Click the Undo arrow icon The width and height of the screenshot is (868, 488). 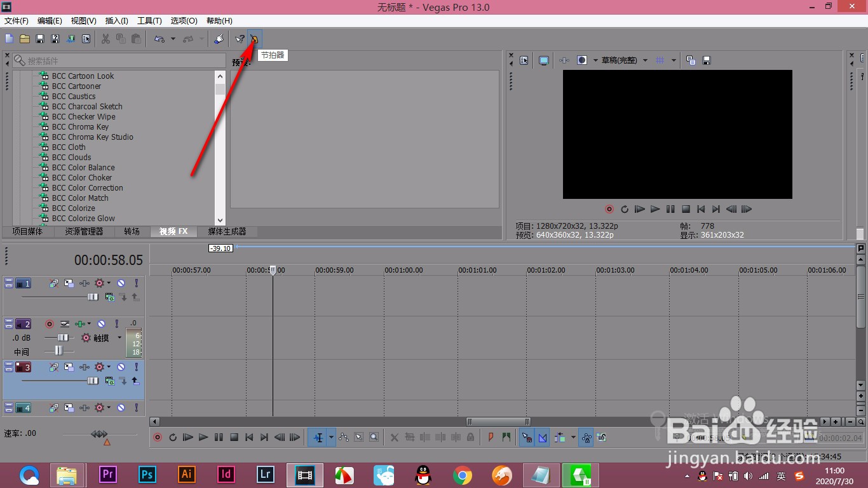(159, 39)
